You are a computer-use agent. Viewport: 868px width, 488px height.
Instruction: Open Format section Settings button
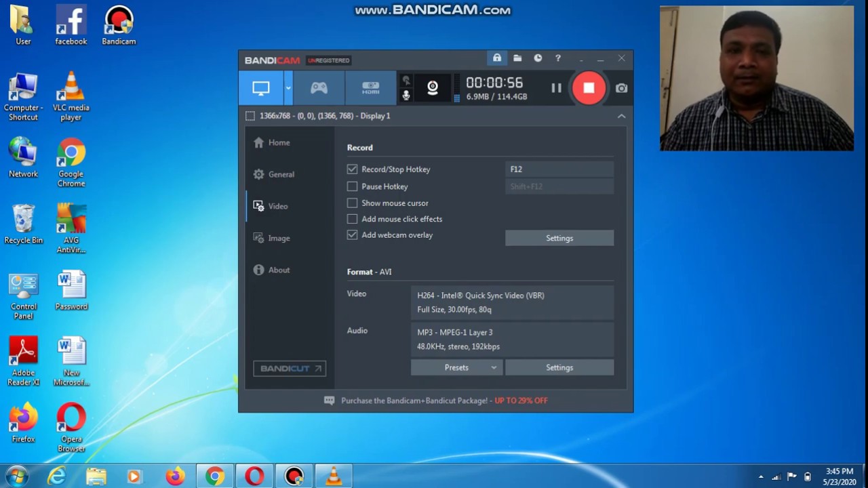(559, 367)
